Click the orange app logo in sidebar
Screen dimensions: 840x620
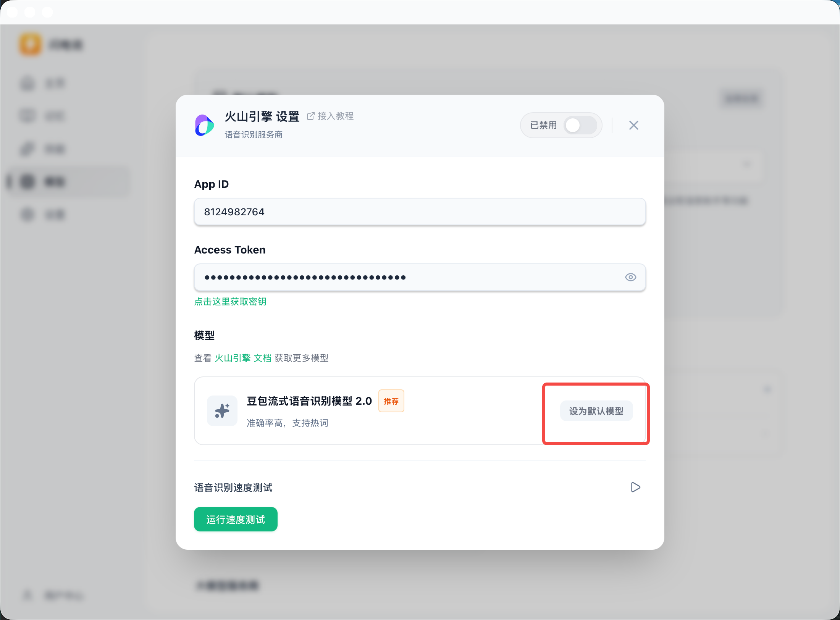tap(30, 44)
